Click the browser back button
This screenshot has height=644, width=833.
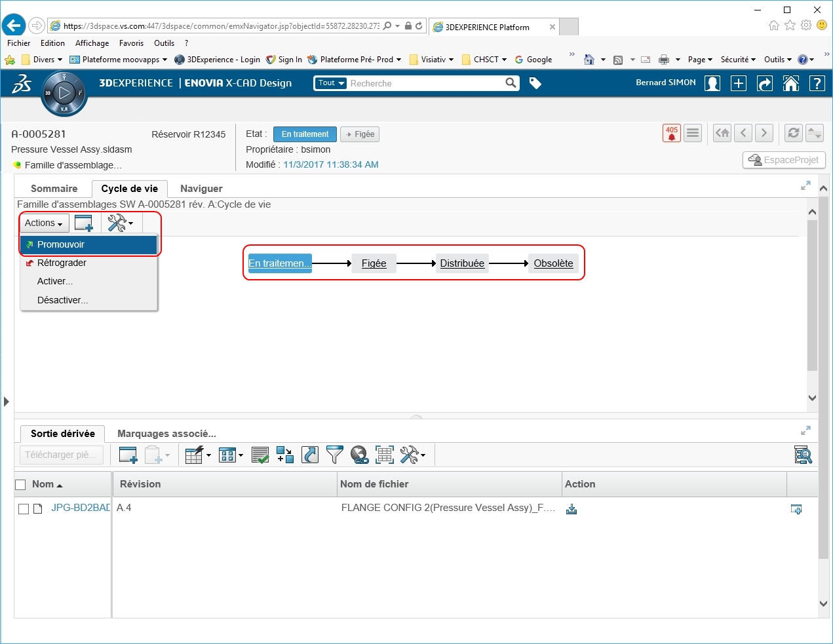point(13,26)
